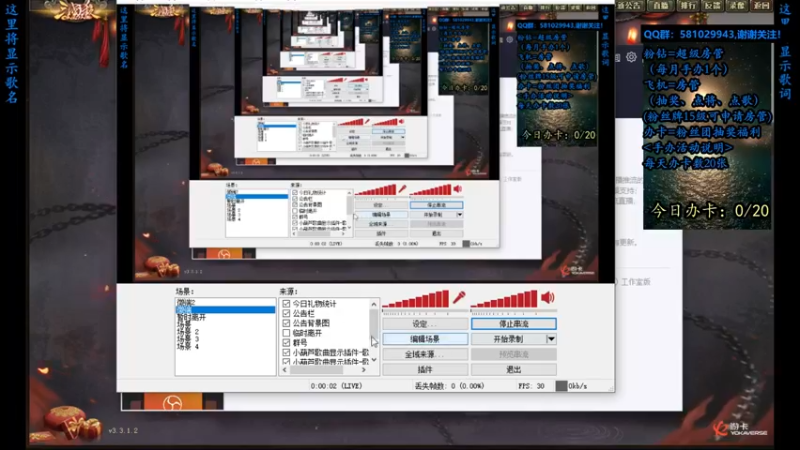Click the 公告 tab in the game top bar
Viewport: 800px width, 450px height.
point(630,6)
